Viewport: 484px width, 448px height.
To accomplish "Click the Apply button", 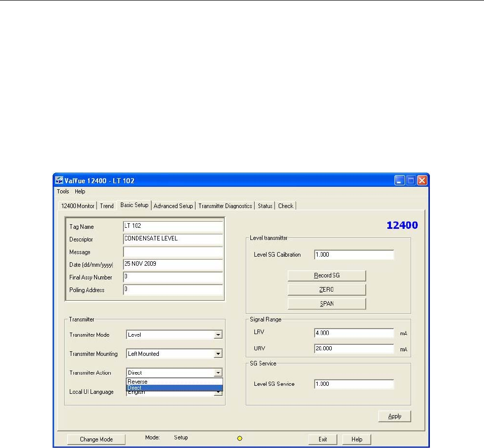I will point(394,416).
